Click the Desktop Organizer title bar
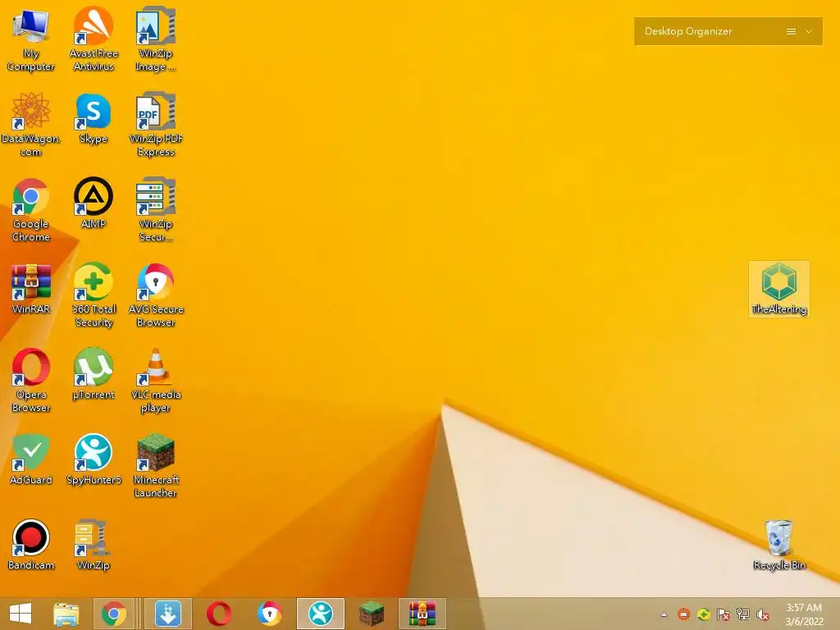This screenshot has width=840, height=630. coord(728,32)
